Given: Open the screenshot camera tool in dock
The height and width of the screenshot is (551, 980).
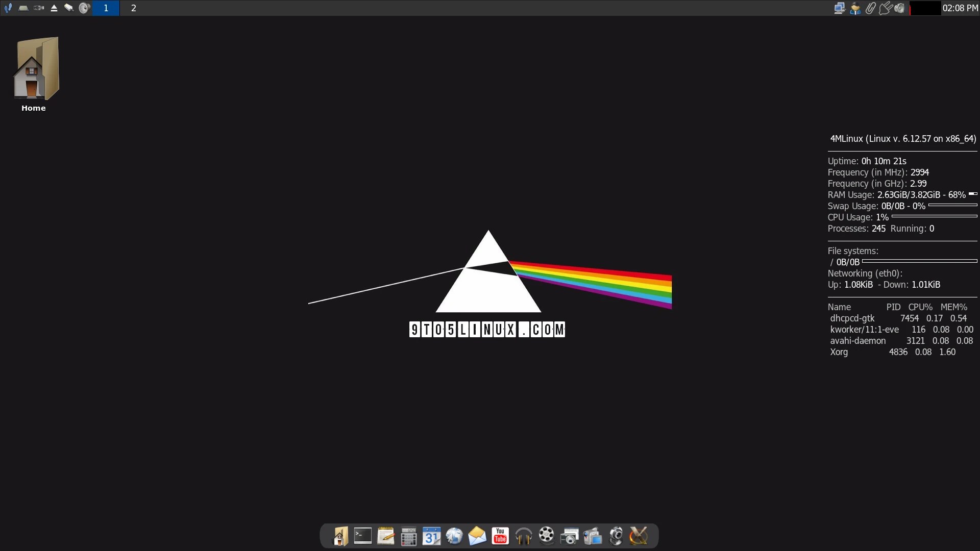Looking at the screenshot, I should [x=569, y=536].
